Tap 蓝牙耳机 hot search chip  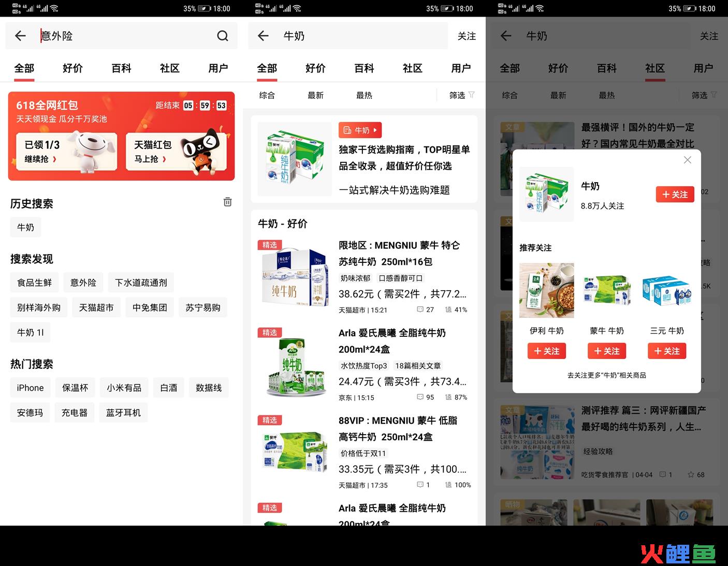(x=123, y=412)
